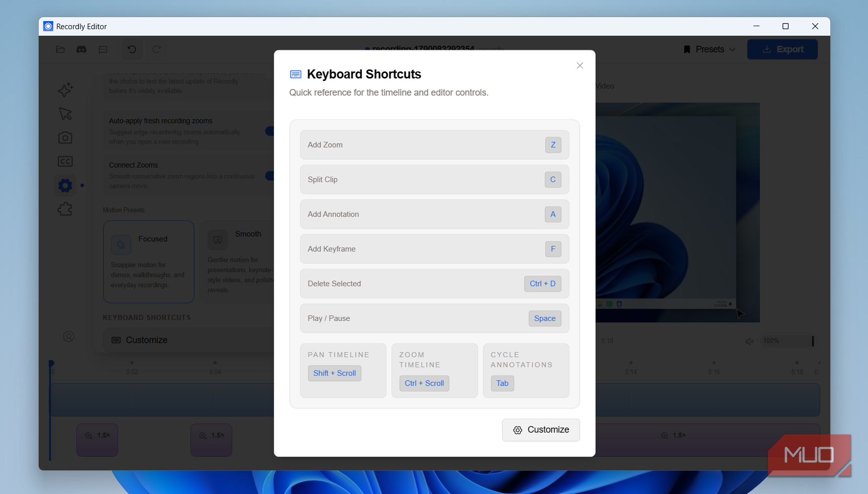Click the Ctrl + Scroll badge under Zoom Timeline
Image resolution: width=868 pixels, height=494 pixels.
[x=424, y=383]
